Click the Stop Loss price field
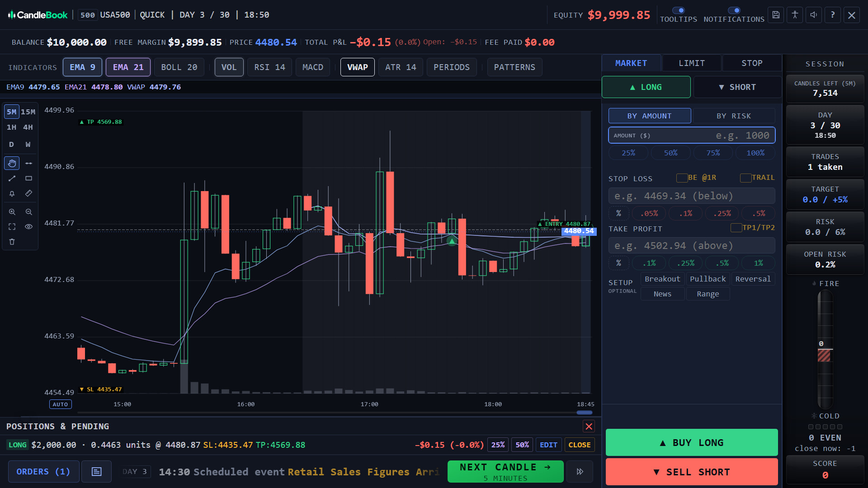Viewport: 868px width, 488px height. pos(692,196)
